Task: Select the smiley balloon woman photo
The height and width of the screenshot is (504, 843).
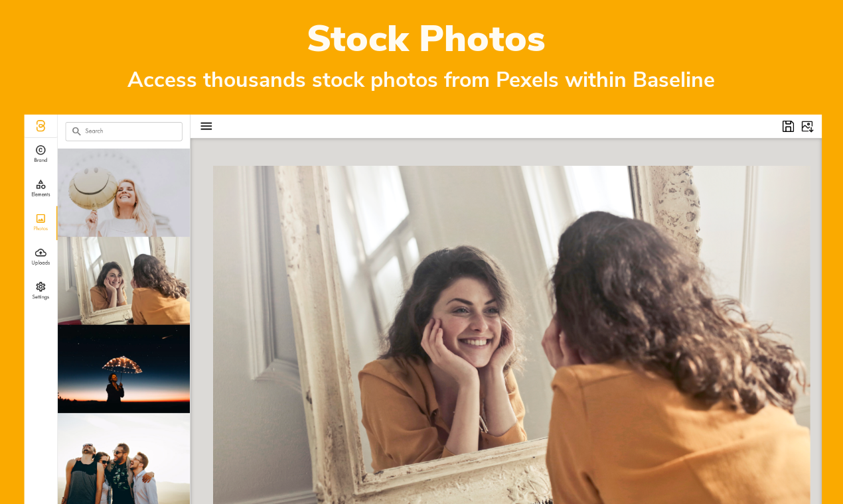Action: coord(123,192)
